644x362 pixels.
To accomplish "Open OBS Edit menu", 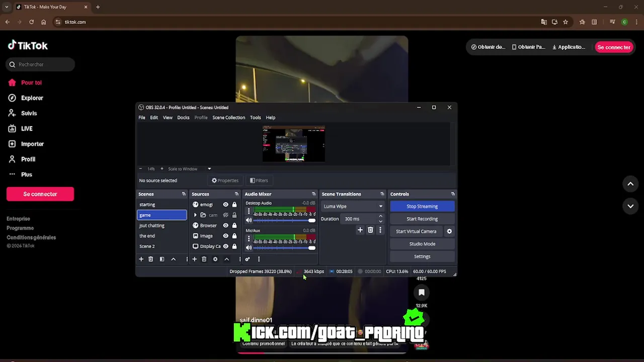I will tap(154, 118).
